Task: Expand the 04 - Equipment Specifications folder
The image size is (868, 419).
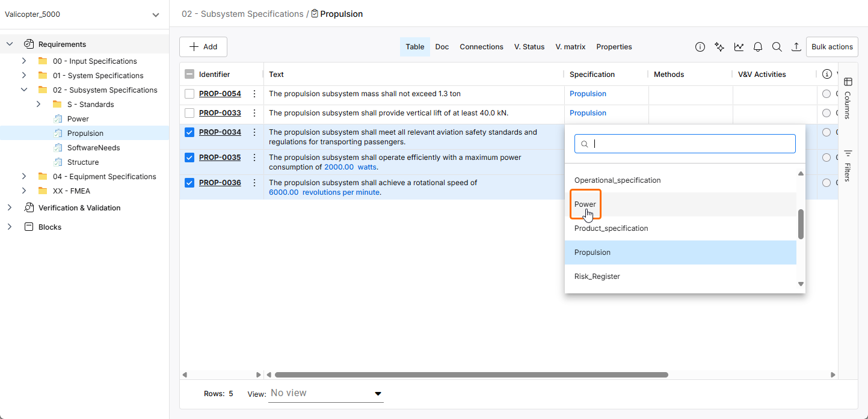Action: pos(24,177)
